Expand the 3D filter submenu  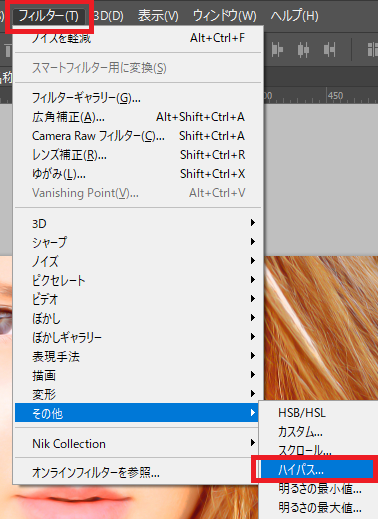pyautogui.click(x=138, y=223)
